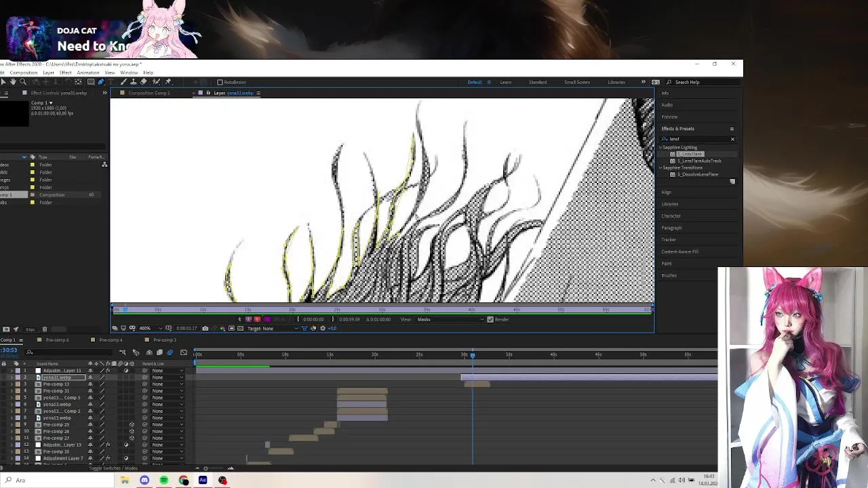Switch to Pre-comp 4 timeline tab

[111, 340]
